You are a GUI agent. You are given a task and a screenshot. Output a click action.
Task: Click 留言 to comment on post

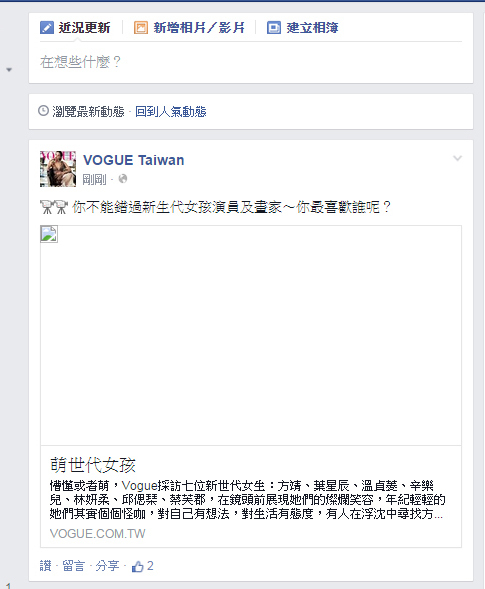(x=73, y=566)
